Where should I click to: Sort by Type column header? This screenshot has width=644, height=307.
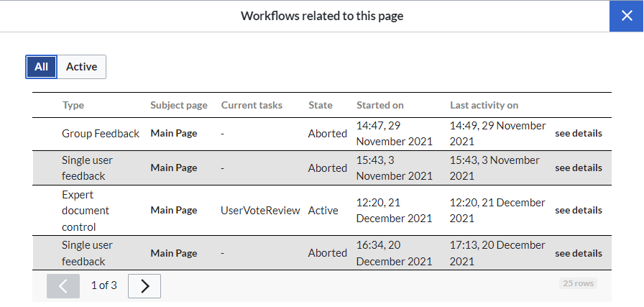click(x=73, y=105)
